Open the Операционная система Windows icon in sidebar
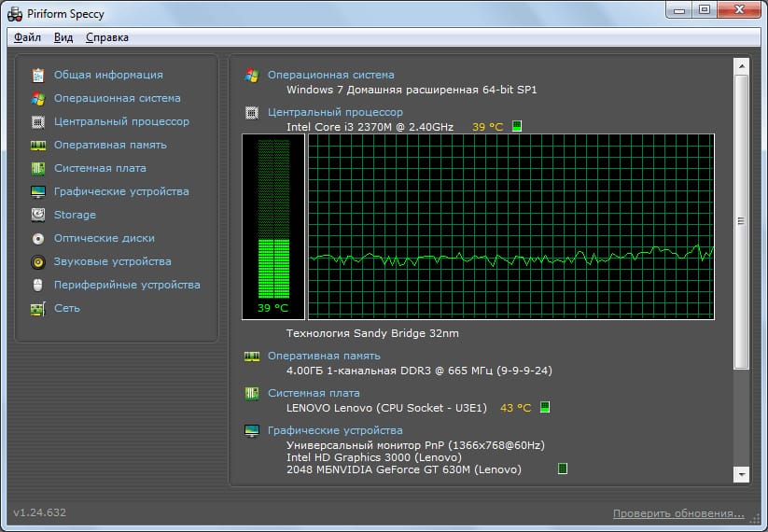768x532 pixels. click(x=38, y=98)
